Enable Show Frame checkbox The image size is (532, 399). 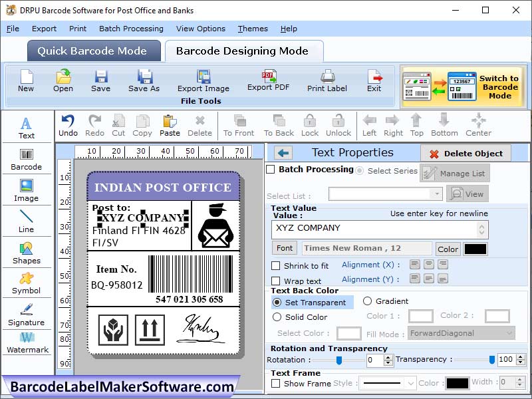pos(276,384)
